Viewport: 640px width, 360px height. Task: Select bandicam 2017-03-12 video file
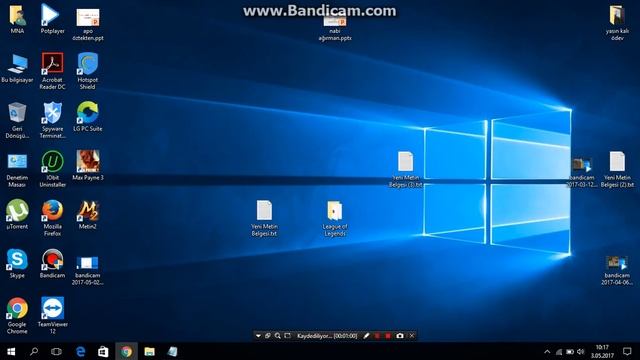point(582,172)
